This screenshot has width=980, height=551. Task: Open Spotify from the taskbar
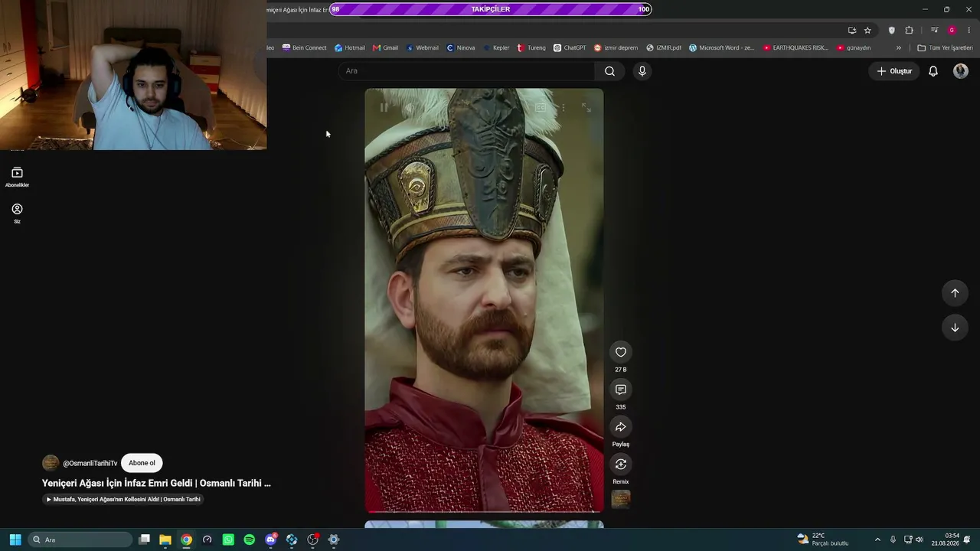249,540
